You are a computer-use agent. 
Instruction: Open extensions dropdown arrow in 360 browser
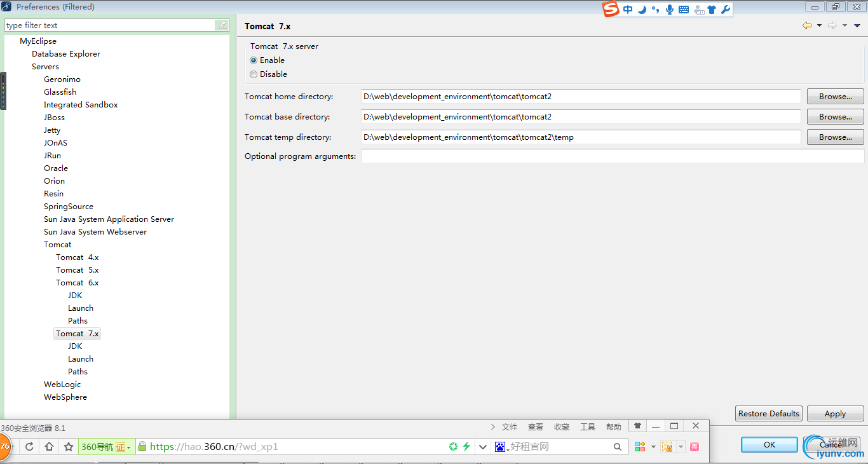tap(653, 447)
